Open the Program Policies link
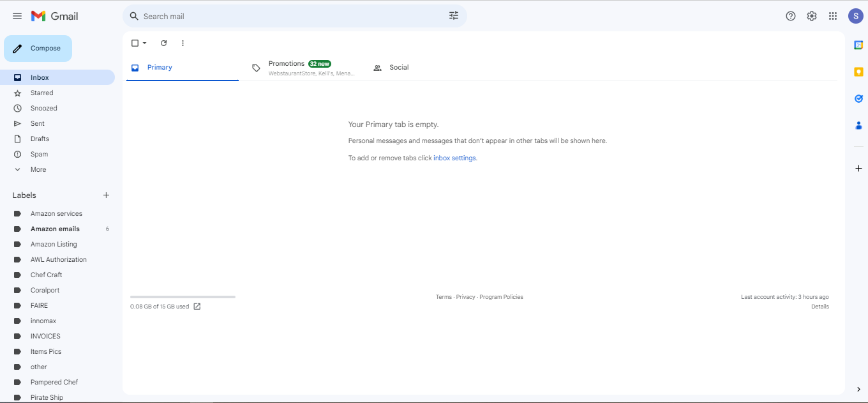Screen dimensions: 868x403 tap(501, 297)
